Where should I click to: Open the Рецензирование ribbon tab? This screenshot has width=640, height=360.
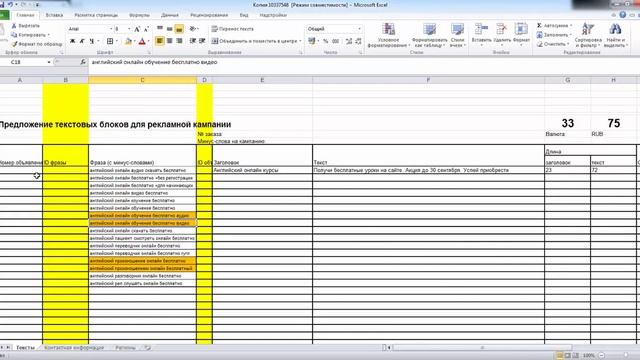(x=209, y=15)
